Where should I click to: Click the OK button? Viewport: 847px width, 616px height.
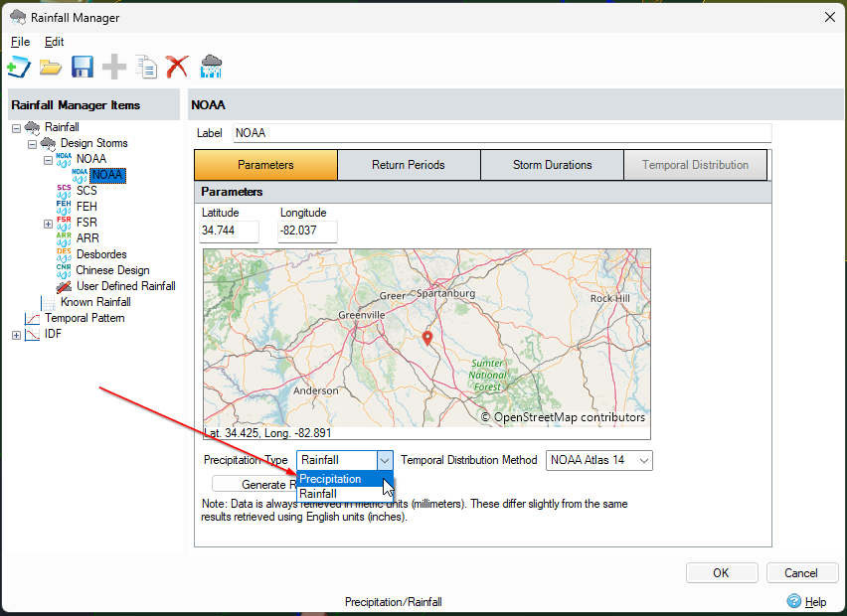click(722, 572)
